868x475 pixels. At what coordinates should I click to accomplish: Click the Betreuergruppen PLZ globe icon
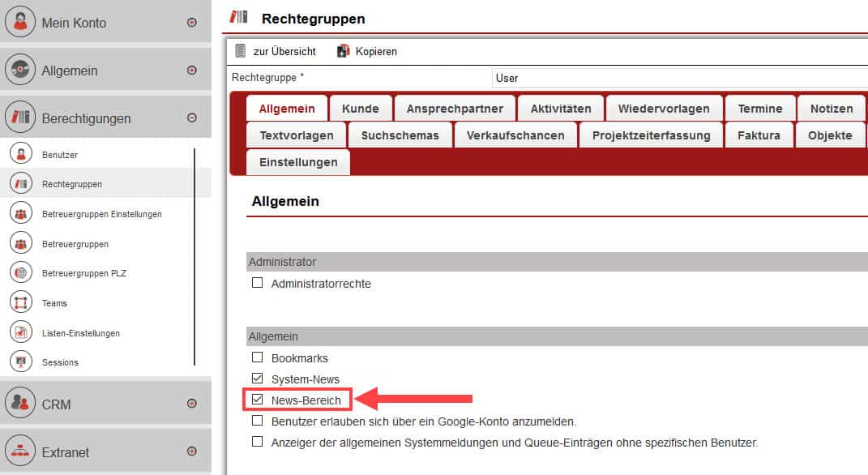20,273
